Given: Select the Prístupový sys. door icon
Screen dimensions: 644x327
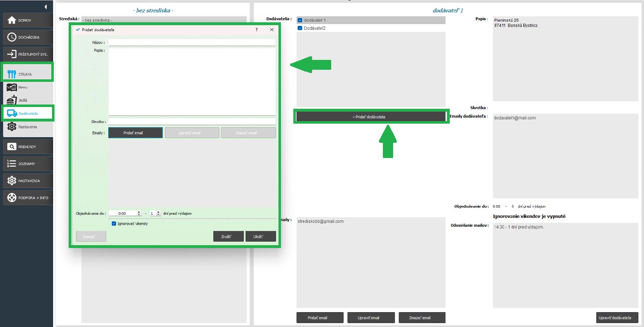Looking at the screenshot, I should (x=12, y=54).
